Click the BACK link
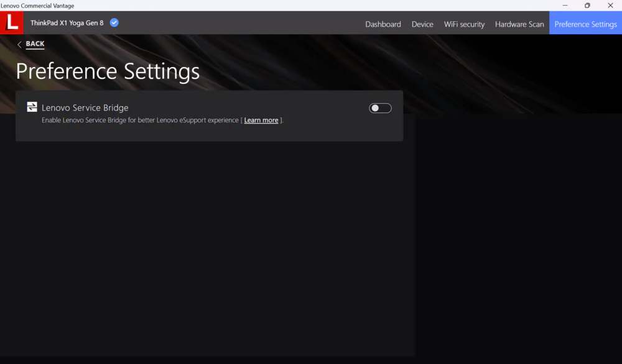 [x=35, y=44]
